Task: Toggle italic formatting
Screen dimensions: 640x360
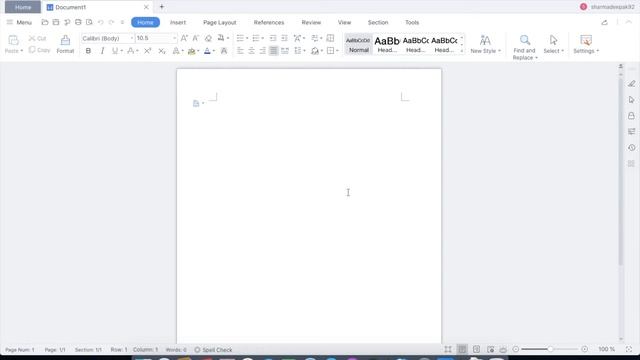Action: pos(102,51)
